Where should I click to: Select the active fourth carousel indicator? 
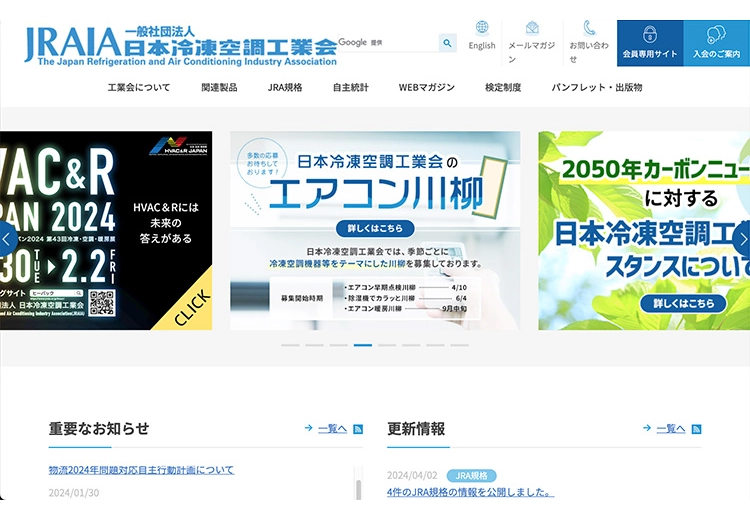[363, 345]
